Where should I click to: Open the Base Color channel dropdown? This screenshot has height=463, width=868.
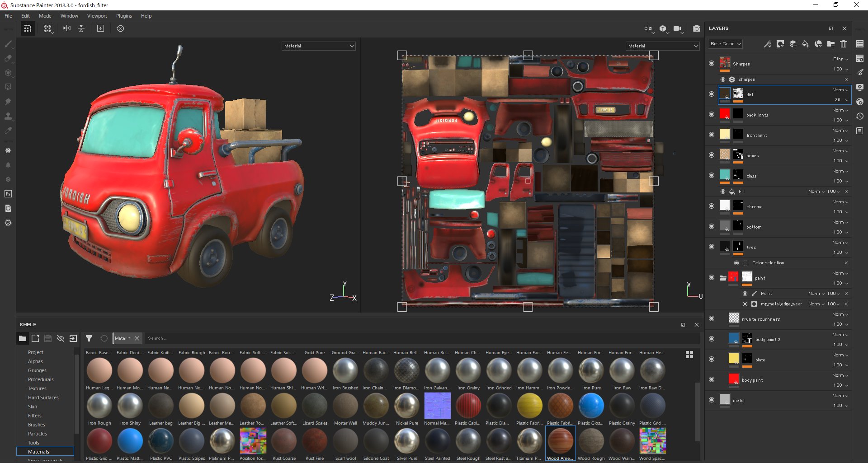point(725,44)
